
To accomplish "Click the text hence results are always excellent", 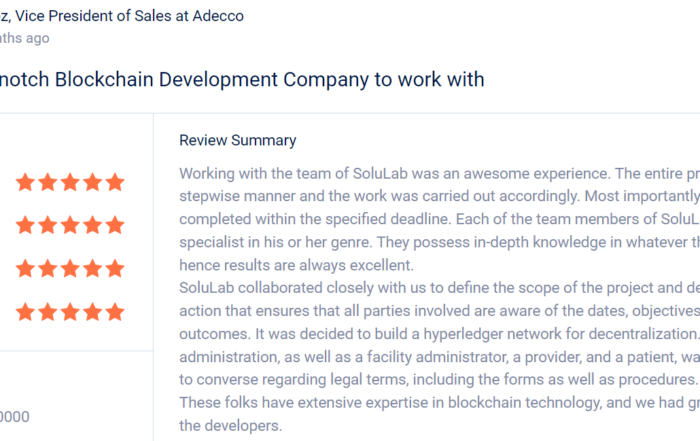I will pyautogui.click(x=296, y=265).
